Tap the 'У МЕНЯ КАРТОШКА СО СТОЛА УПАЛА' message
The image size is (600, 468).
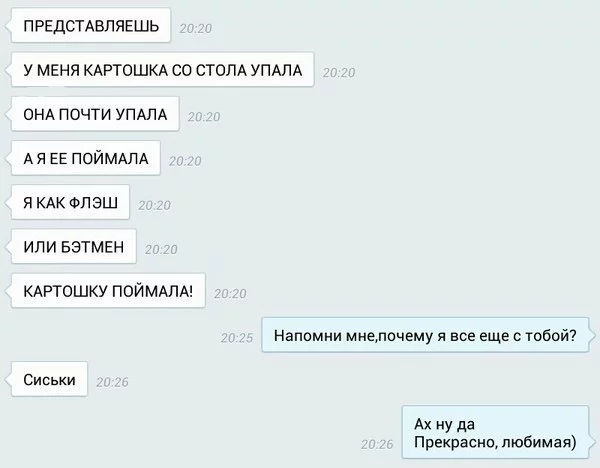click(x=163, y=70)
